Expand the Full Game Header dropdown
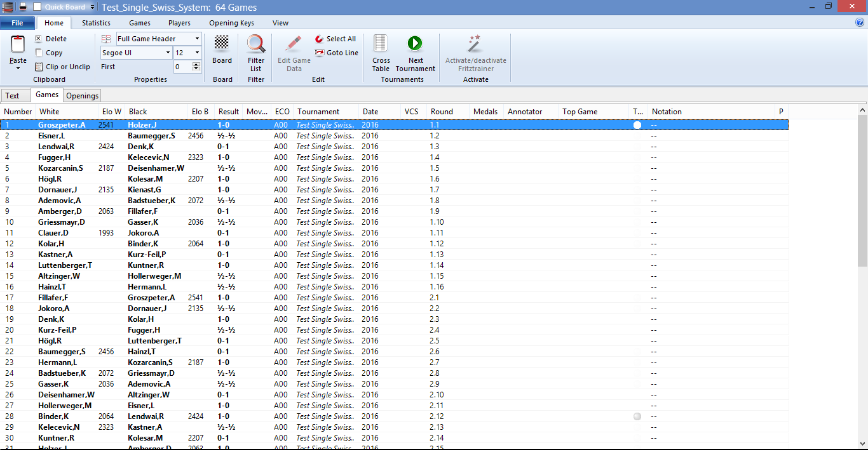The image size is (868, 452). point(197,39)
